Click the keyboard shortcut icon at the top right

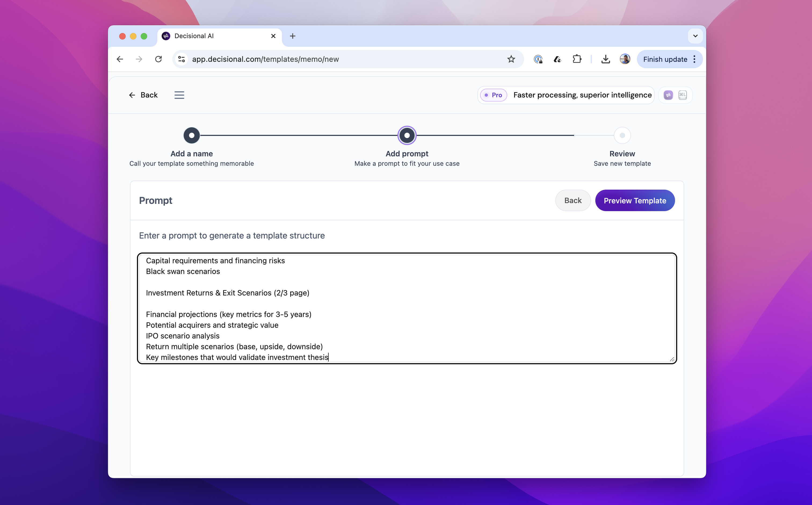pyautogui.click(x=683, y=95)
